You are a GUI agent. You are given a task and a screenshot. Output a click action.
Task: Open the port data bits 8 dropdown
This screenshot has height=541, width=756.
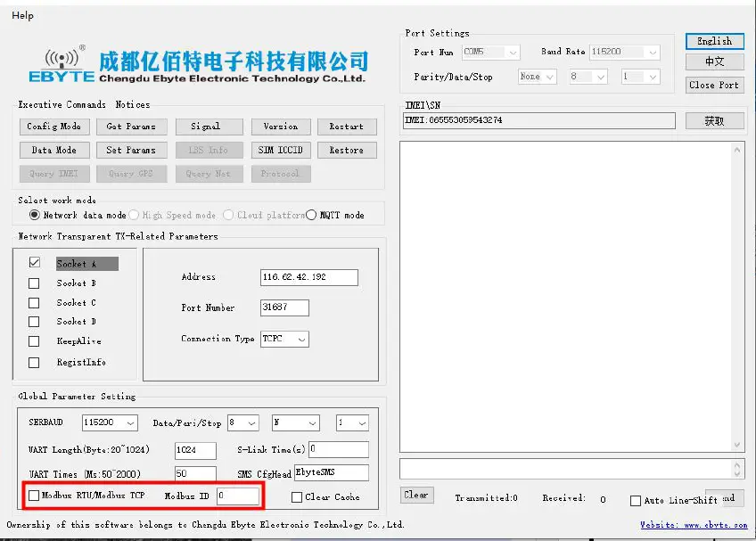click(x=588, y=77)
